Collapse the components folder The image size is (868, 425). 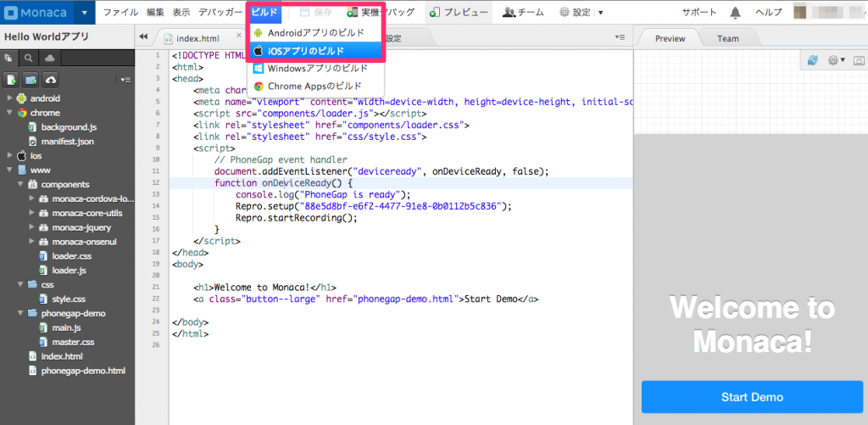[x=20, y=185]
